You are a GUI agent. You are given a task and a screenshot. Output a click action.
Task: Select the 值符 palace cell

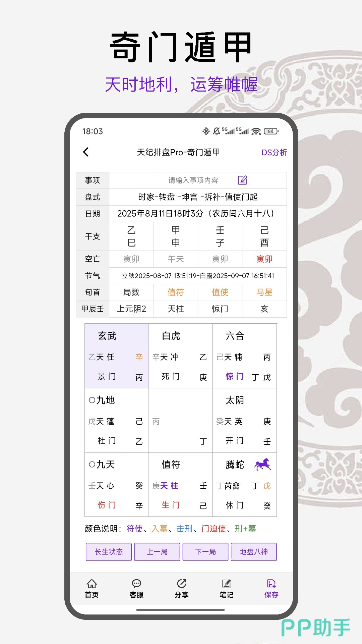click(x=181, y=485)
